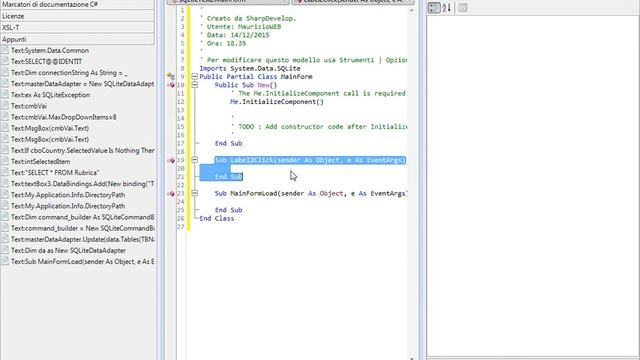This screenshot has width=640, height=360.
Task: Click the editor scrollbar up arrow
Action: point(411,10)
